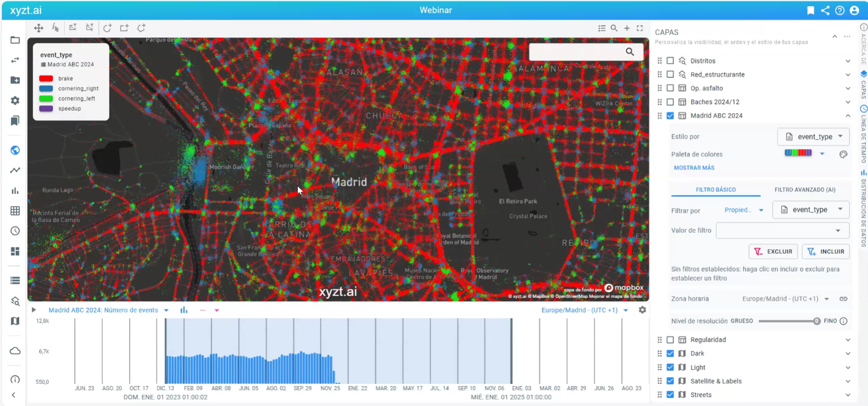Image resolution: width=868 pixels, height=406 pixels.
Task: Click the Nivel de resolución slider handle
Action: [817, 321]
